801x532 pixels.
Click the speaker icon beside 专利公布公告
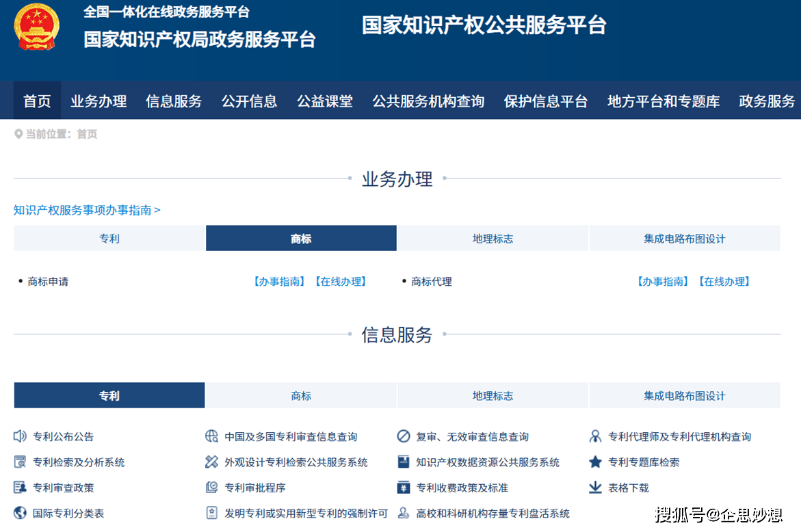[x=20, y=436]
